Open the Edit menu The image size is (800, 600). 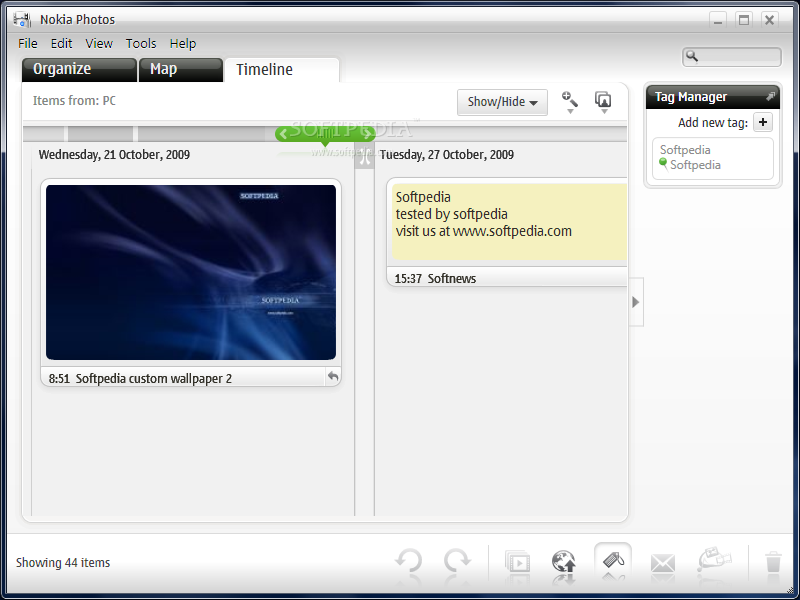point(61,43)
